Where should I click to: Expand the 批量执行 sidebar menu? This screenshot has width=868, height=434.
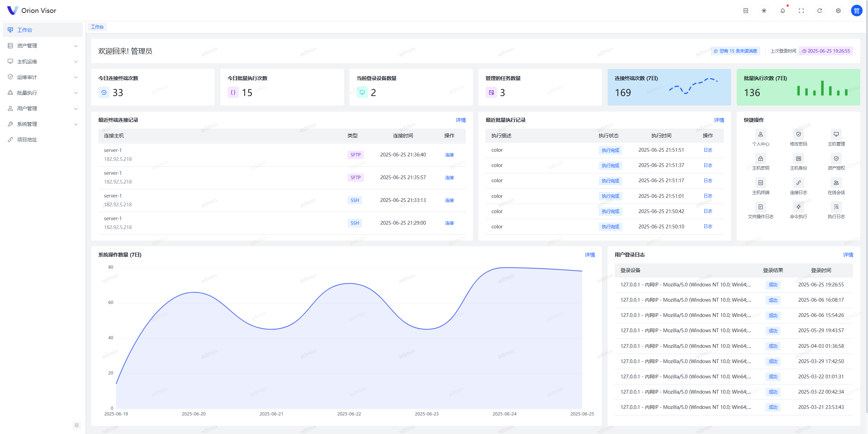click(43, 93)
